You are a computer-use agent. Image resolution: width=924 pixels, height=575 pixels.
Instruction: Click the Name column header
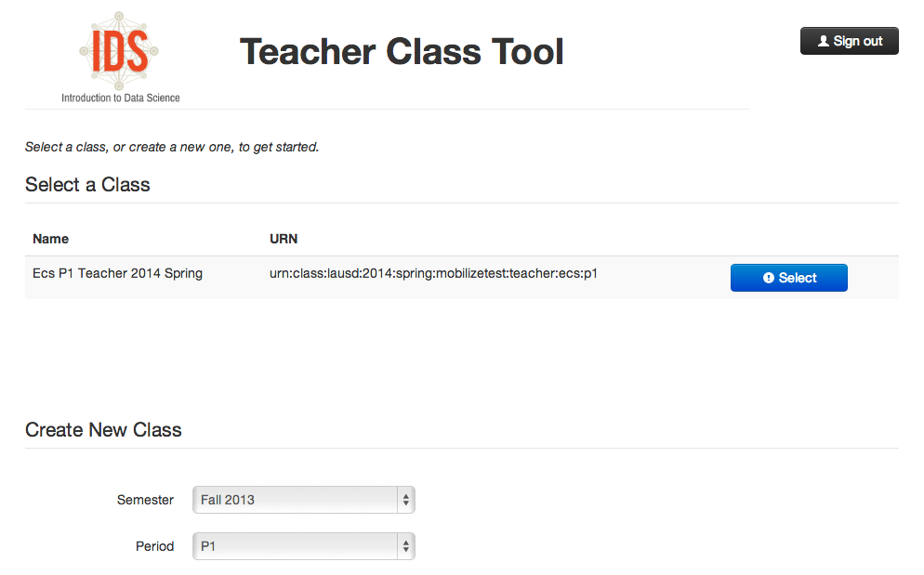pyautogui.click(x=51, y=239)
